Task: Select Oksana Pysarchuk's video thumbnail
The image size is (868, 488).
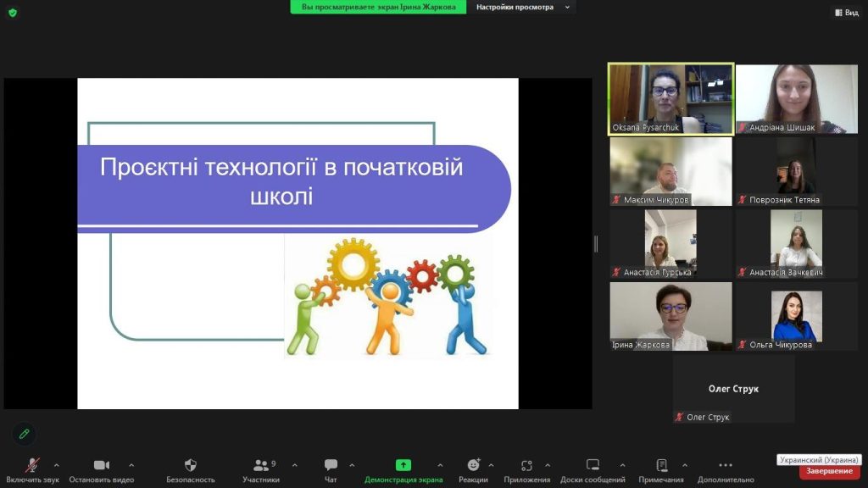Action: (670, 99)
